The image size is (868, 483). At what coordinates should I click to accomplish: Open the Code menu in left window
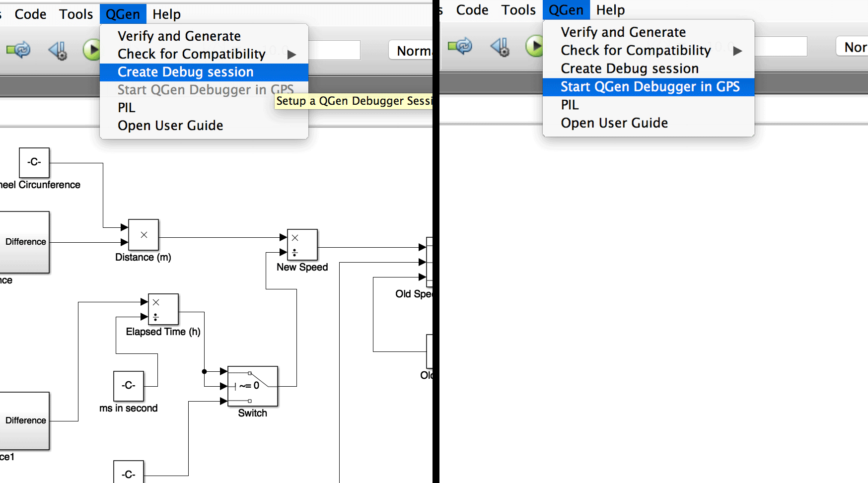[x=30, y=14]
